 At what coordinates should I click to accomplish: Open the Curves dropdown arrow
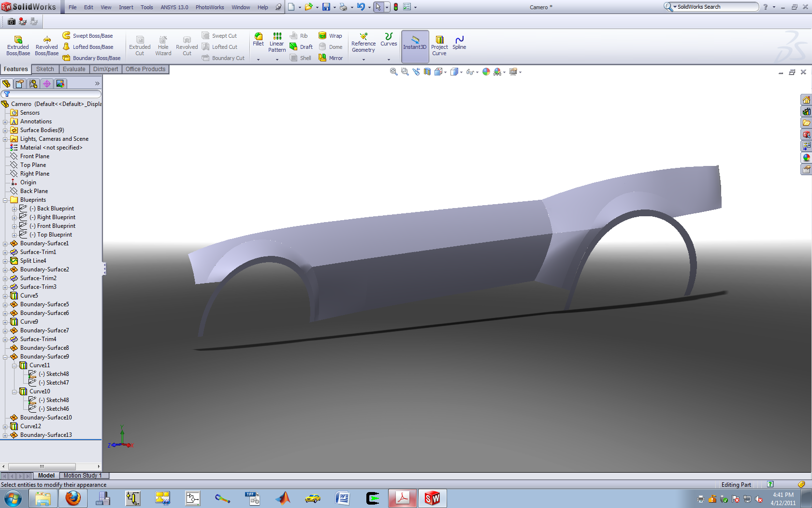click(x=389, y=60)
